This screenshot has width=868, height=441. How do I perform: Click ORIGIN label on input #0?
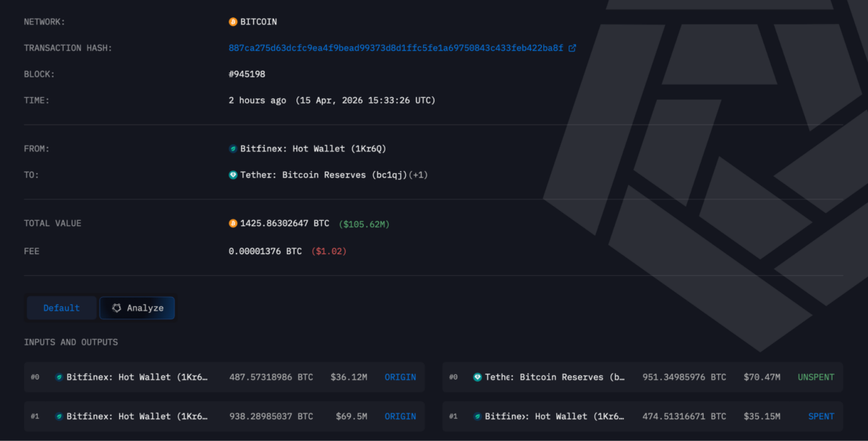(400, 377)
